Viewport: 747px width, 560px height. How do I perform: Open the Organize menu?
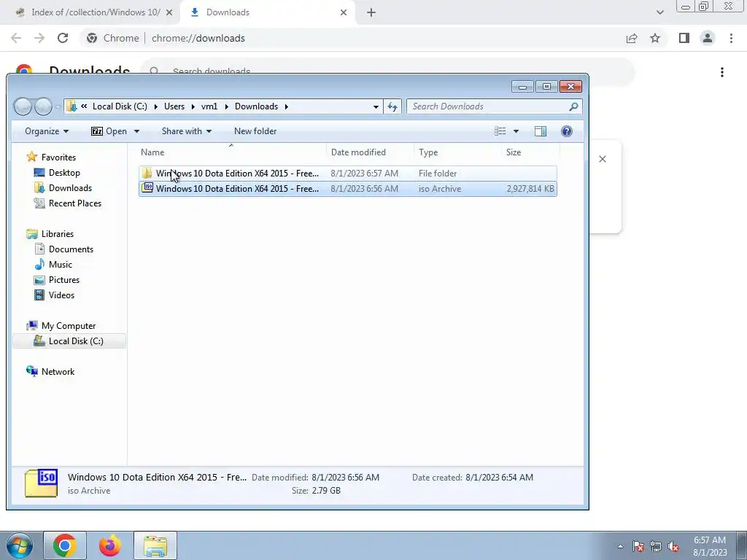(47, 131)
